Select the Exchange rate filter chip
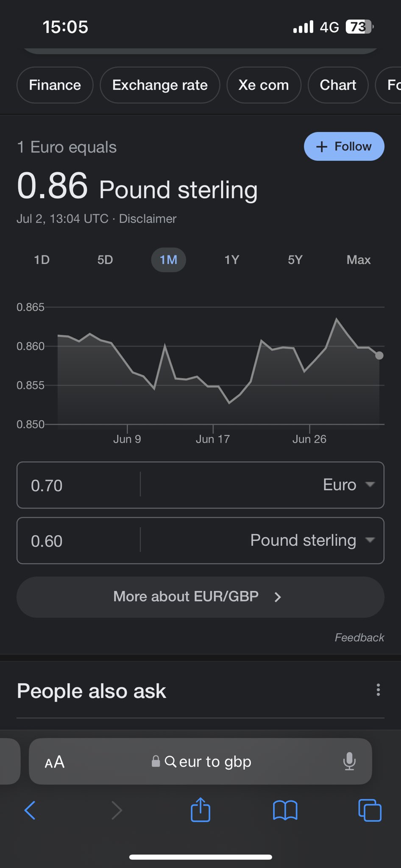This screenshot has height=868, width=401. pos(160,85)
